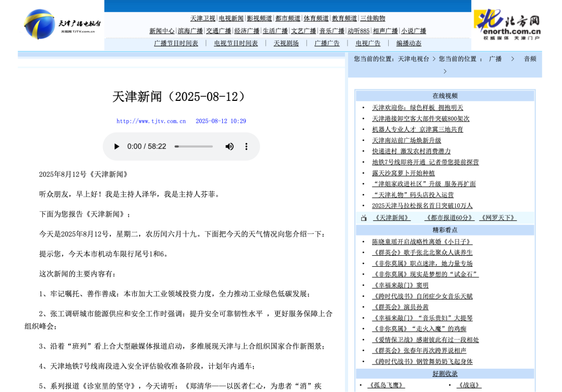Visit 三佳购物 link

tap(373, 18)
